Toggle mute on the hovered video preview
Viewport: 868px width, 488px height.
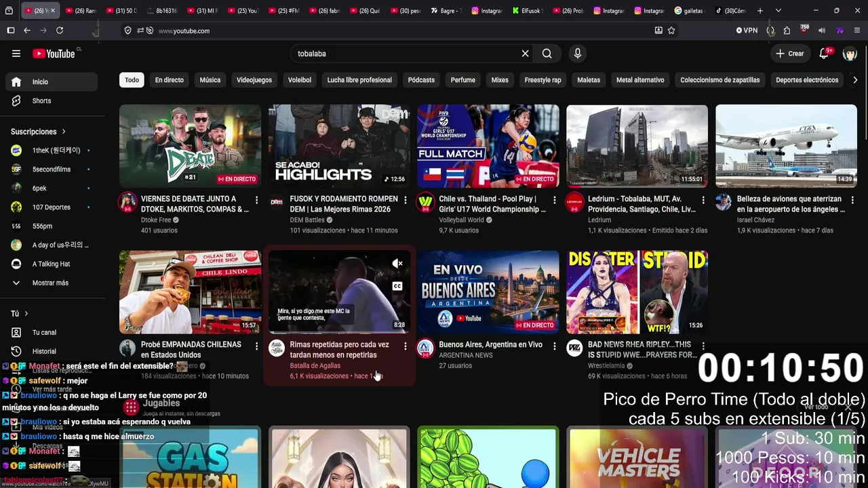click(x=397, y=264)
